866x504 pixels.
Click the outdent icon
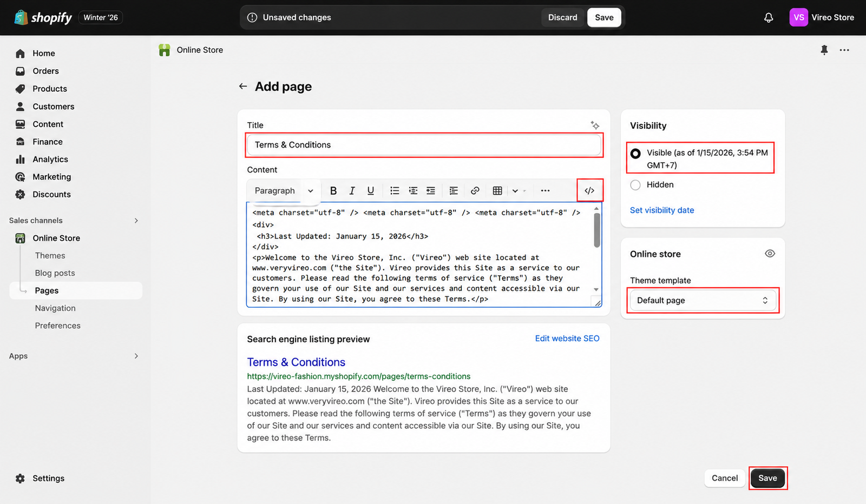413,190
